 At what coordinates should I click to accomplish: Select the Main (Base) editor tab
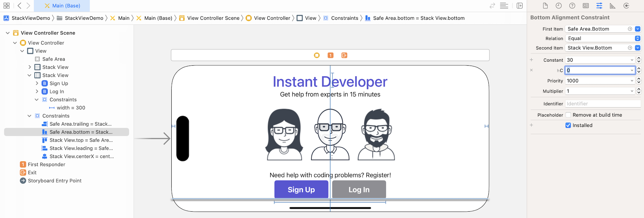(x=62, y=6)
